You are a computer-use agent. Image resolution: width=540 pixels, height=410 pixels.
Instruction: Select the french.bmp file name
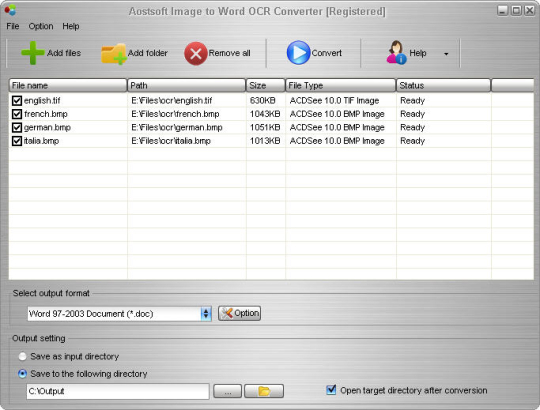coord(46,114)
